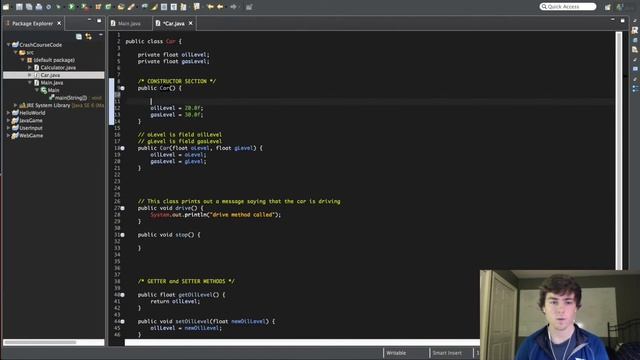This screenshot has width=640, height=360.
Task: Click the Last Edit Location yellow arrow
Action: coord(210,7)
